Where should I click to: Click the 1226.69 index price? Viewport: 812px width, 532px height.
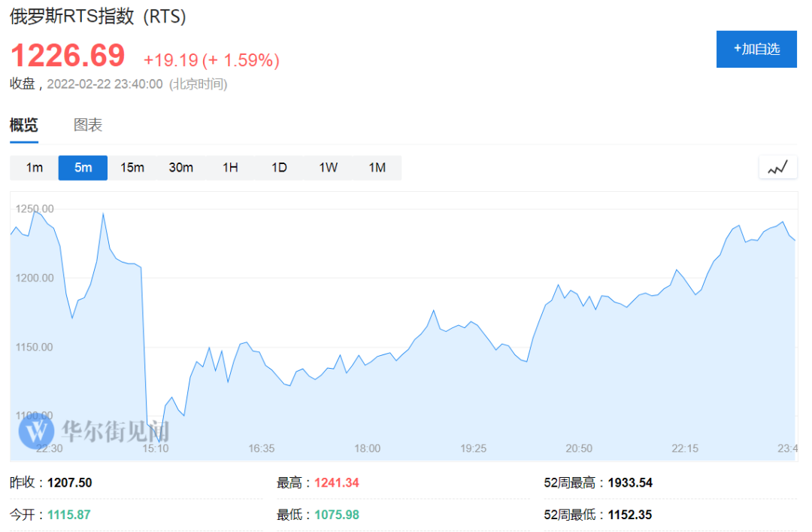click(68, 55)
